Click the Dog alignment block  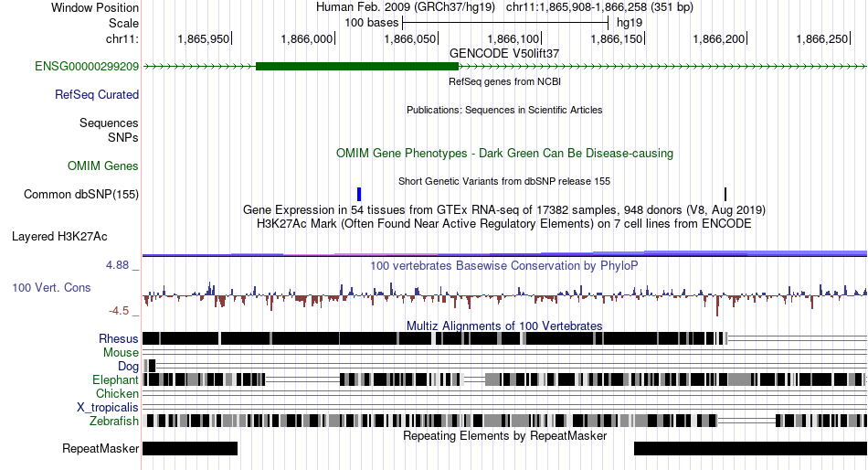150,366
